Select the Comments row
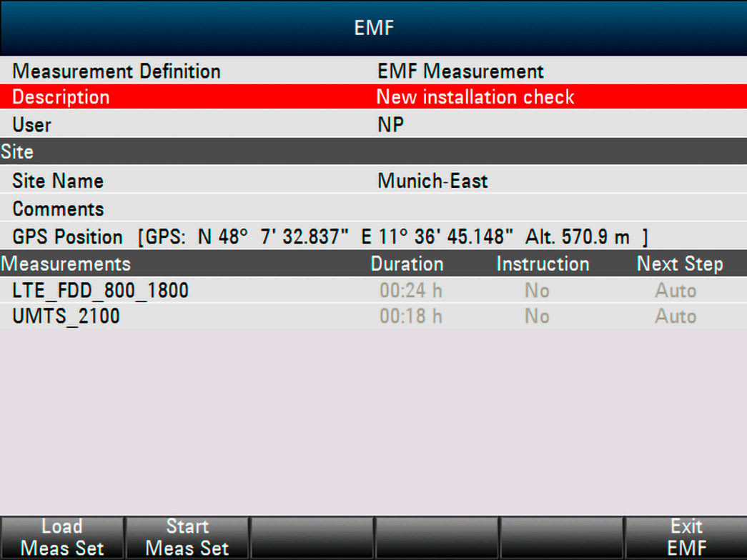The image size is (747, 560). (373, 208)
